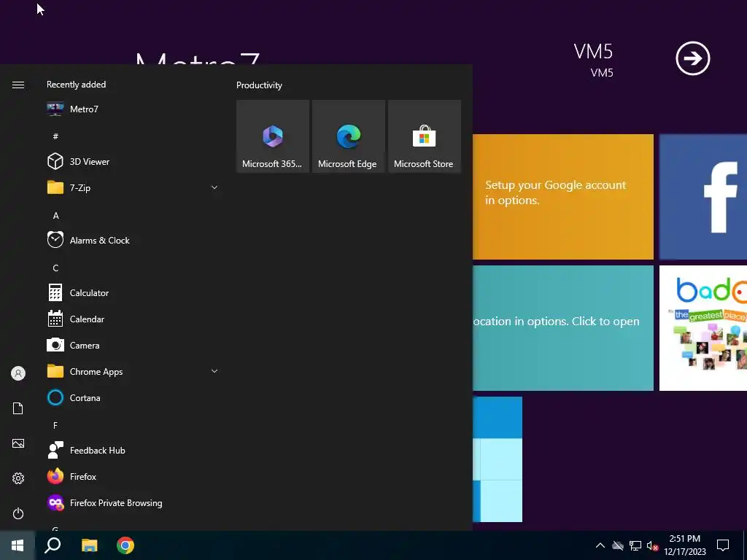Launch Calculator app

(x=132, y=292)
